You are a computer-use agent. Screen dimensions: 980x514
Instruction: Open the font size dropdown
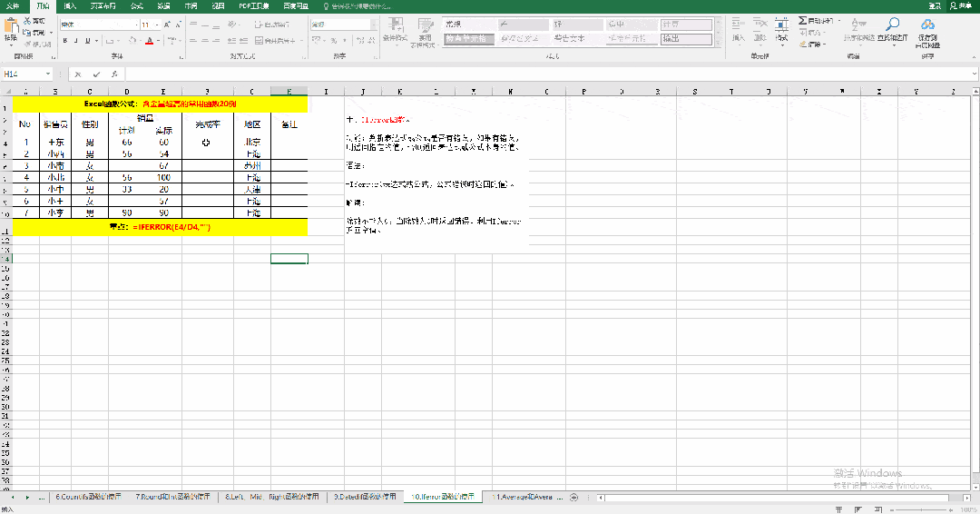157,25
